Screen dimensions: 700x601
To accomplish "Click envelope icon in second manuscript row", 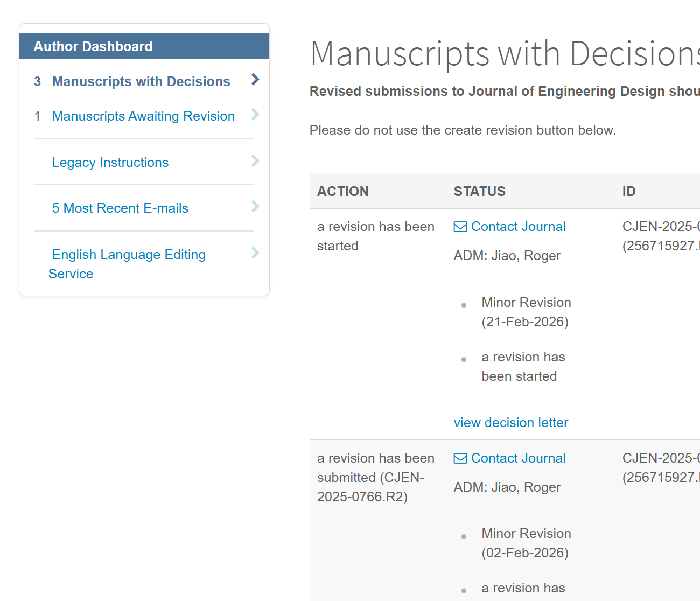I will point(460,458).
